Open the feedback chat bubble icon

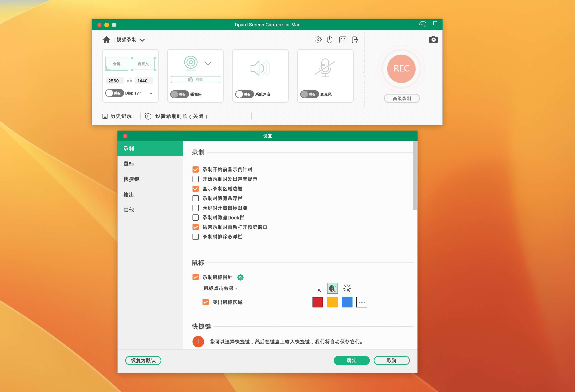click(x=422, y=24)
